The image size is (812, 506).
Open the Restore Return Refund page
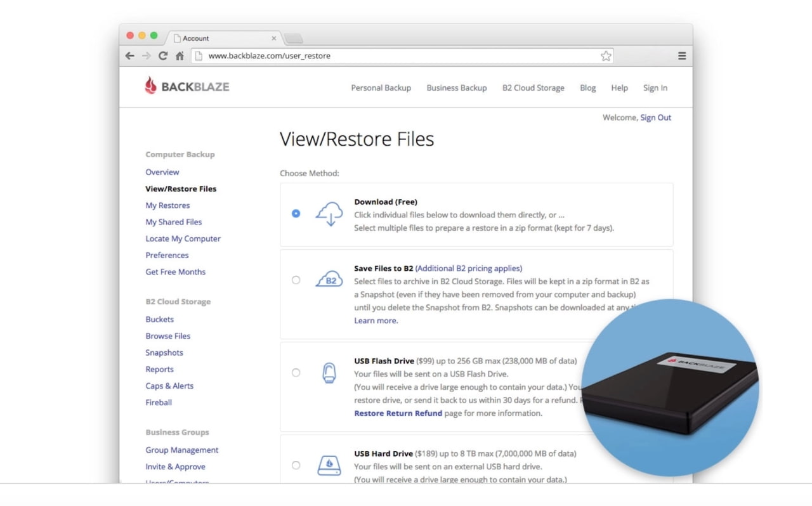point(398,413)
